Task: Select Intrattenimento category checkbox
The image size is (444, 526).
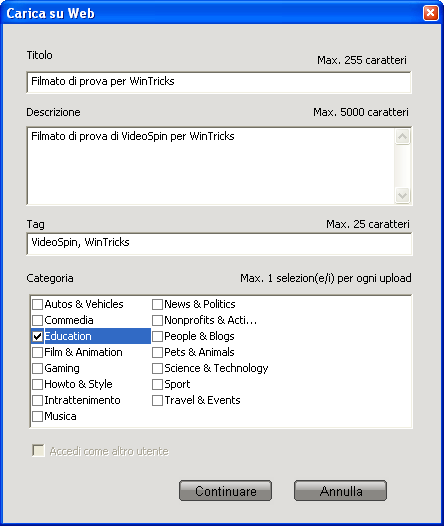Action: 38,400
